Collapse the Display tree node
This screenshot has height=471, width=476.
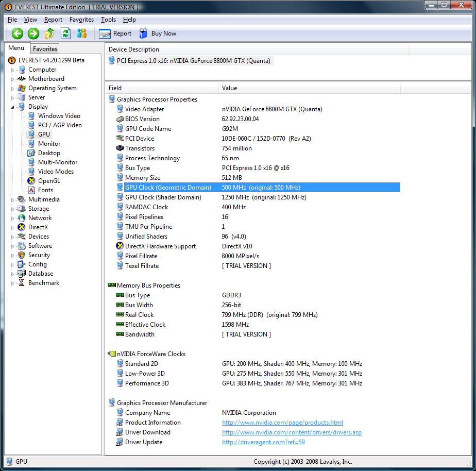click(x=12, y=107)
